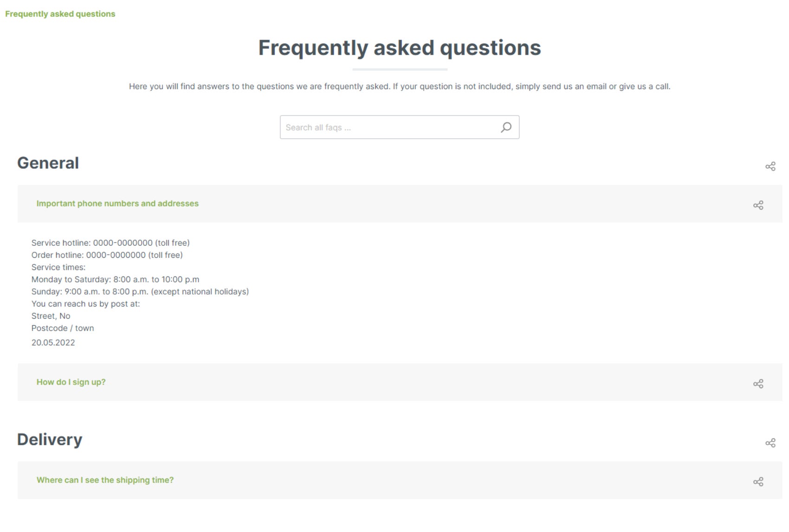Click the Delivery section heading

[x=50, y=439]
